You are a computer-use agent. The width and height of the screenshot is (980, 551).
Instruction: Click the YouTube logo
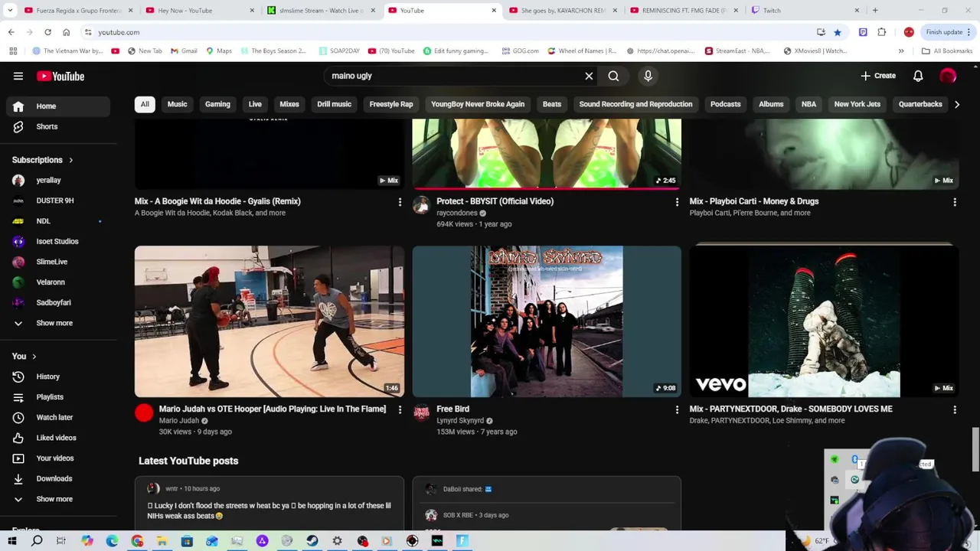[60, 76]
